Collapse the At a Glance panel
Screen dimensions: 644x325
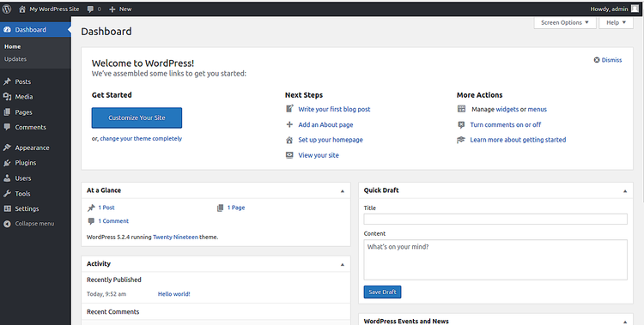[342, 191]
